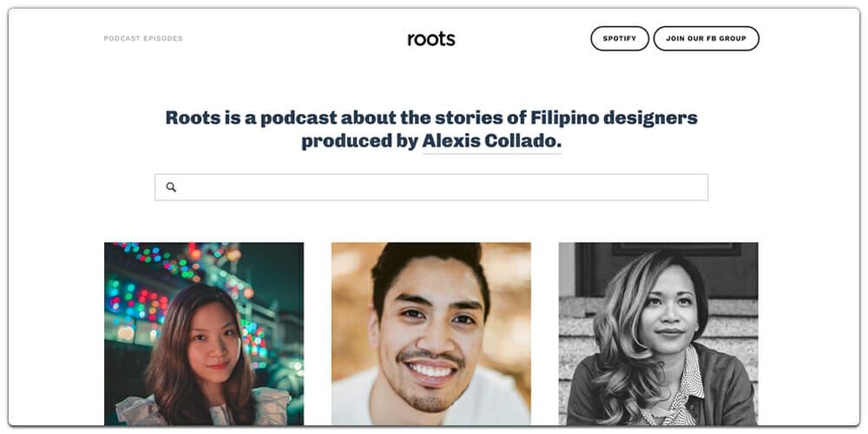Click the words produced by in headline
The image size is (868, 434).
(x=360, y=141)
